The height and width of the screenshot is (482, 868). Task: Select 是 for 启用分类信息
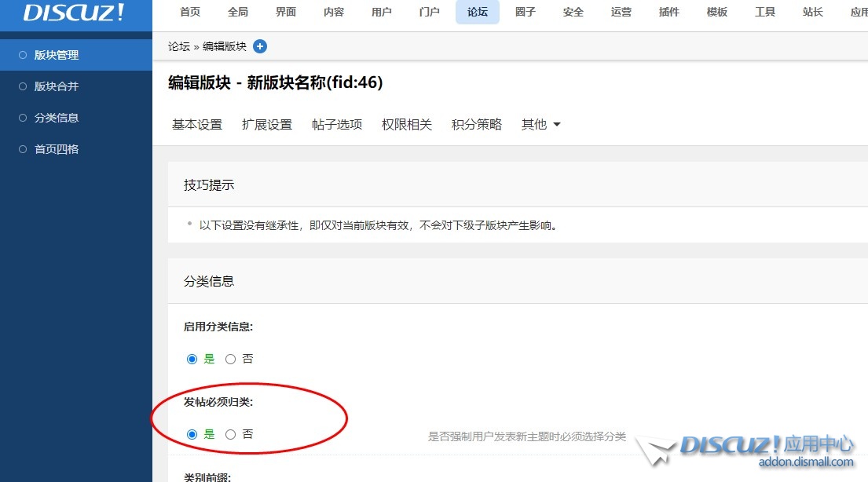(x=192, y=359)
